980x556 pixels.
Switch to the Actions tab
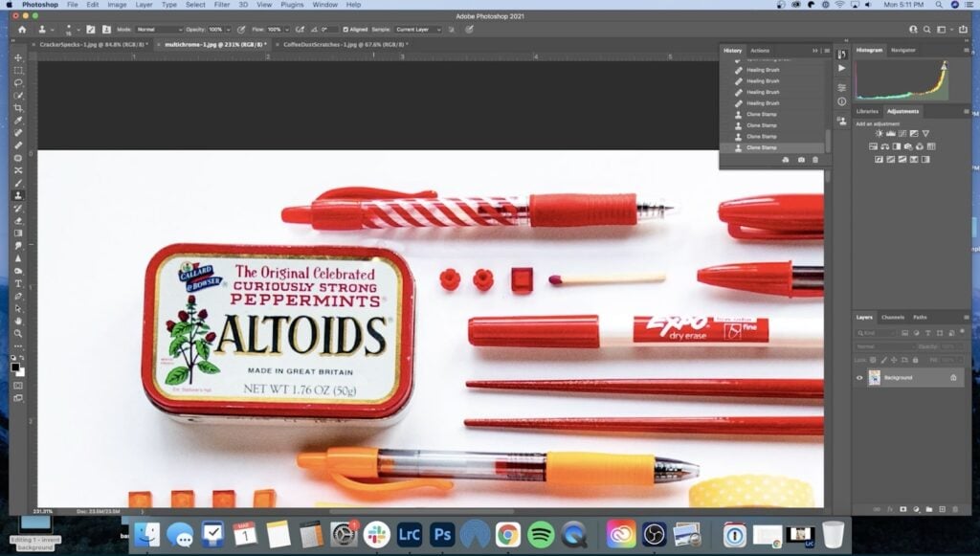click(x=760, y=51)
